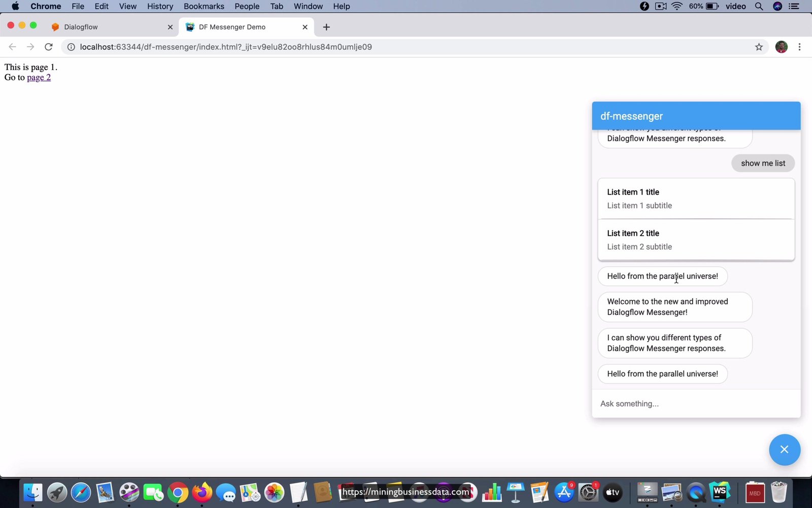Open the History menu

(160, 6)
